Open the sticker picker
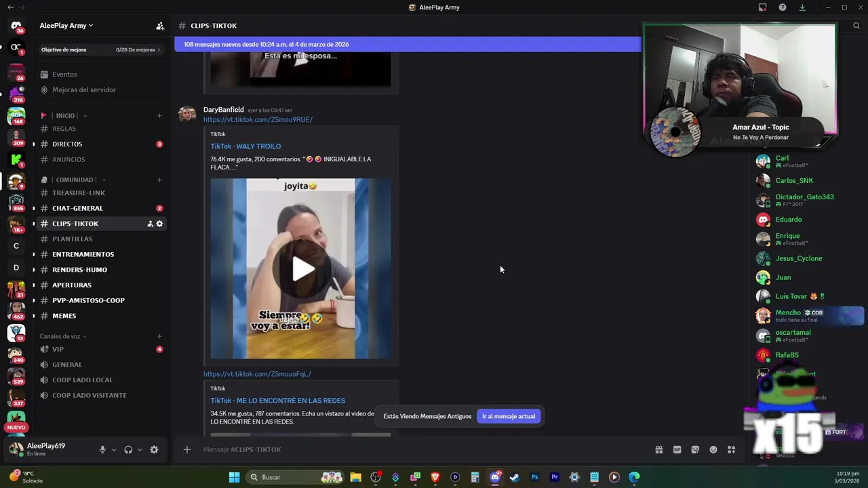The width and height of the screenshot is (868, 488). point(695,449)
